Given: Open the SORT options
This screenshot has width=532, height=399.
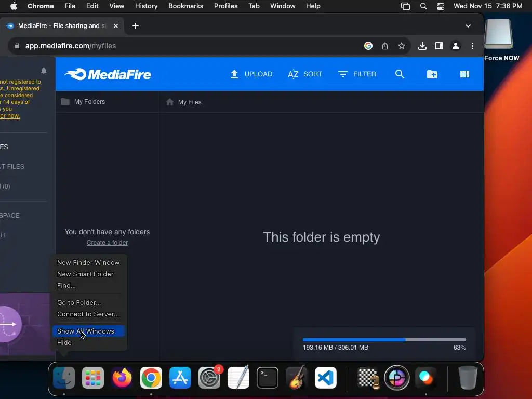Looking at the screenshot, I should (304, 74).
